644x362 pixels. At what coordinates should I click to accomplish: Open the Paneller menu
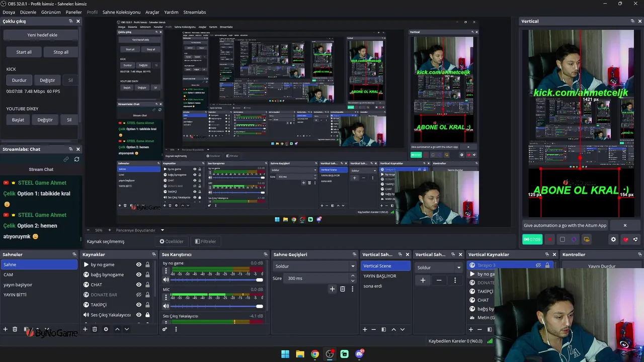point(74,12)
